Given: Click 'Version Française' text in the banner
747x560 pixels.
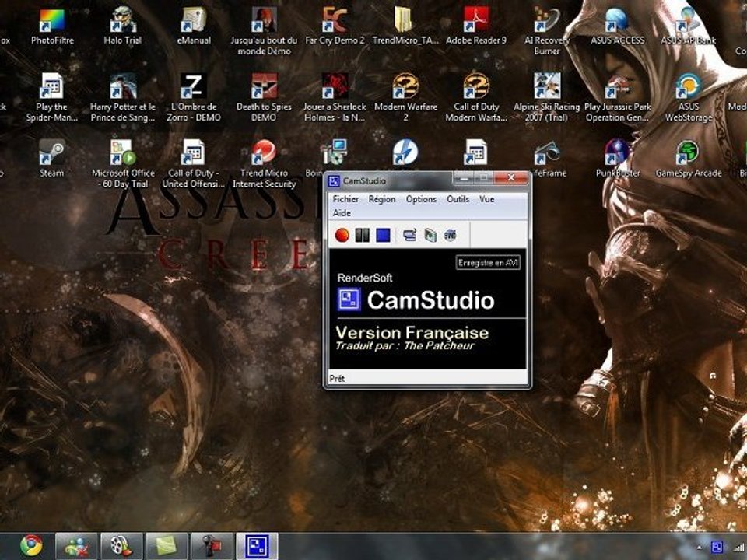Looking at the screenshot, I should tap(412, 332).
